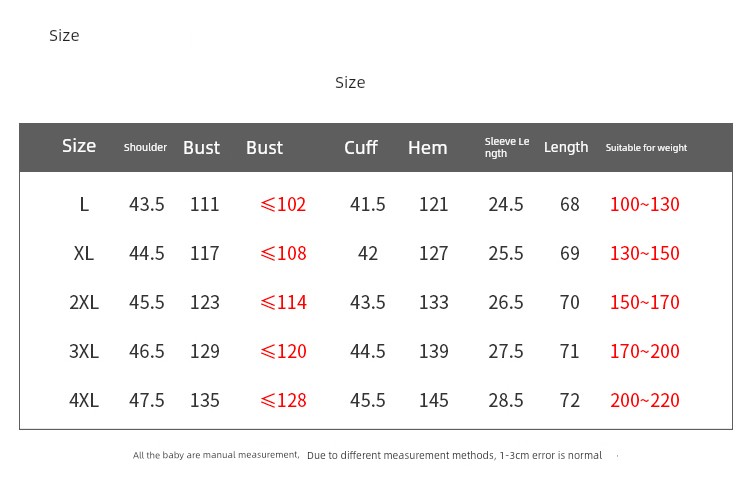Click the Length column header
The width and height of the screenshot is (750, 482).
point(565,148)
